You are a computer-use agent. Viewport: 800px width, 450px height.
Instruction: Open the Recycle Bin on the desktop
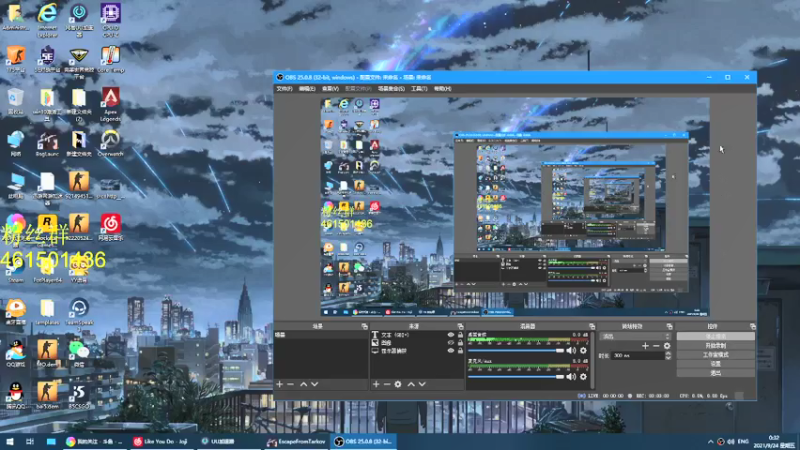[15, 101]
